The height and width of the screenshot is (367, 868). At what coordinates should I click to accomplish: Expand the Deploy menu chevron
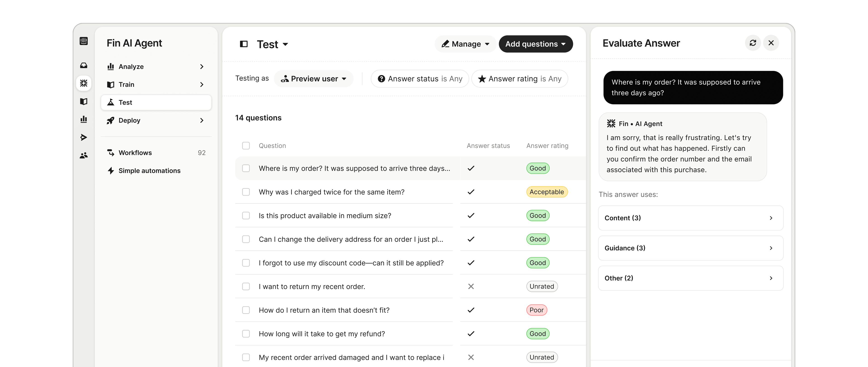[x=202, y=120]
